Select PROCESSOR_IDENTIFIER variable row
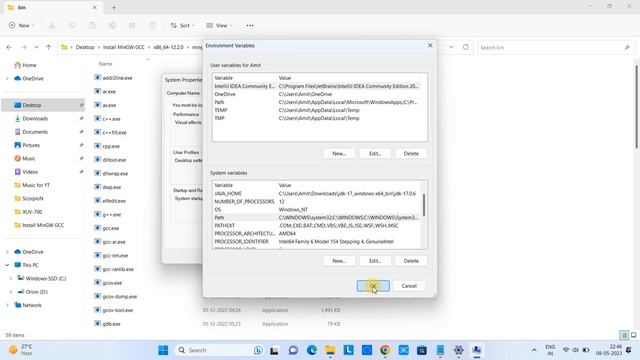 317,242
